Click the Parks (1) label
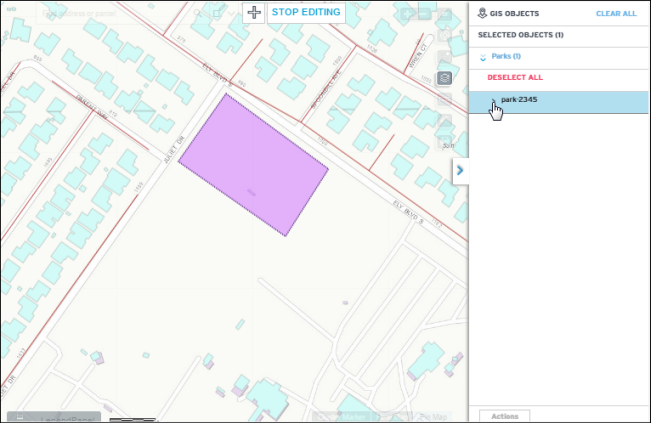Viewport: 651px width, 423px height. click(x=506, y=56)
